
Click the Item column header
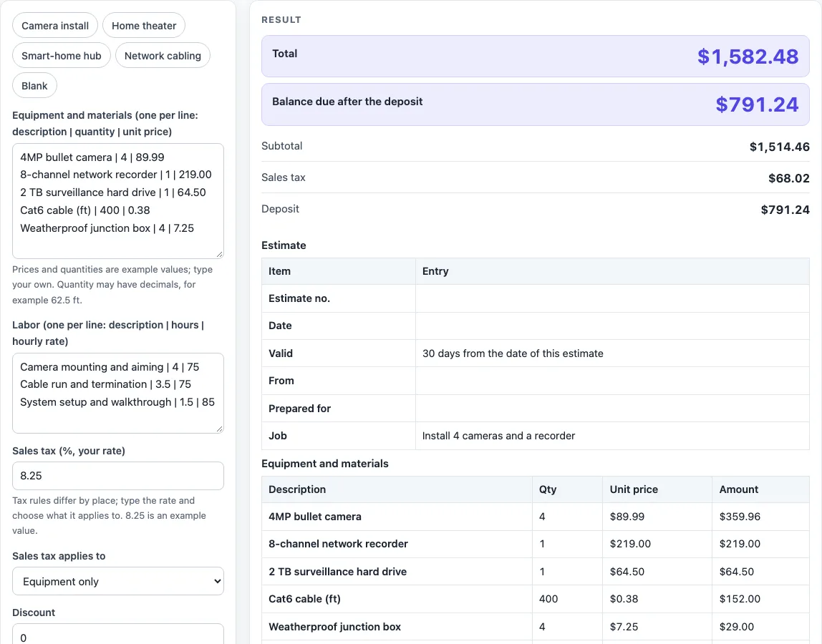pyautogui.click(x=279, y=271)
